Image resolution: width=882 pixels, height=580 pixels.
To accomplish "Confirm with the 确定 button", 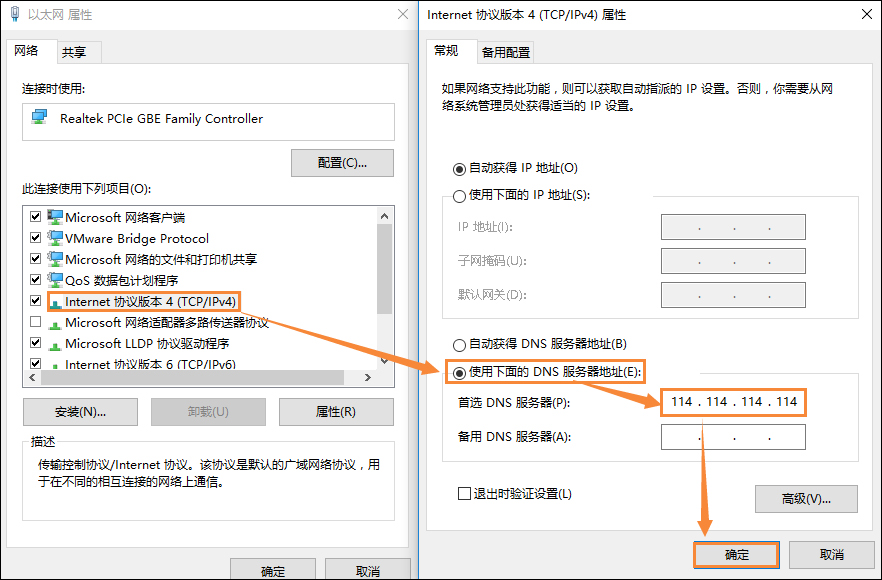I will coord(736,555).
